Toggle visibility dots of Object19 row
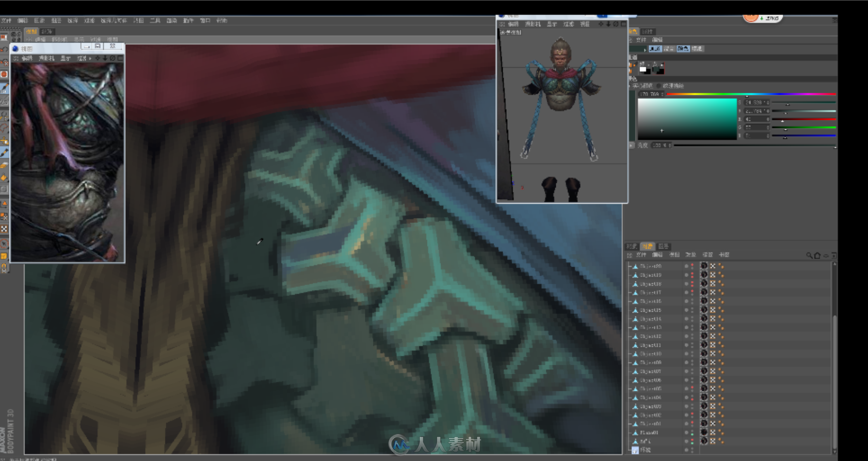Screen dimensions: 868x461 (693, 275)
